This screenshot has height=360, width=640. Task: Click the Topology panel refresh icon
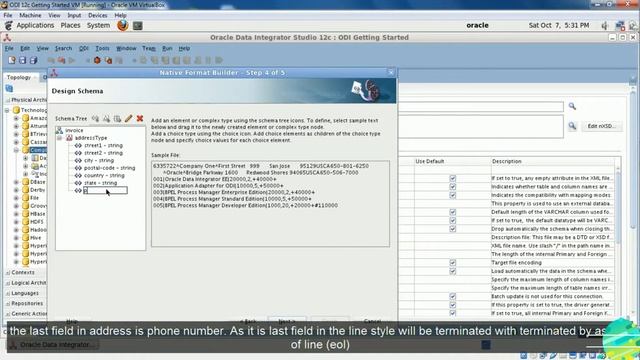pos(9,89)
